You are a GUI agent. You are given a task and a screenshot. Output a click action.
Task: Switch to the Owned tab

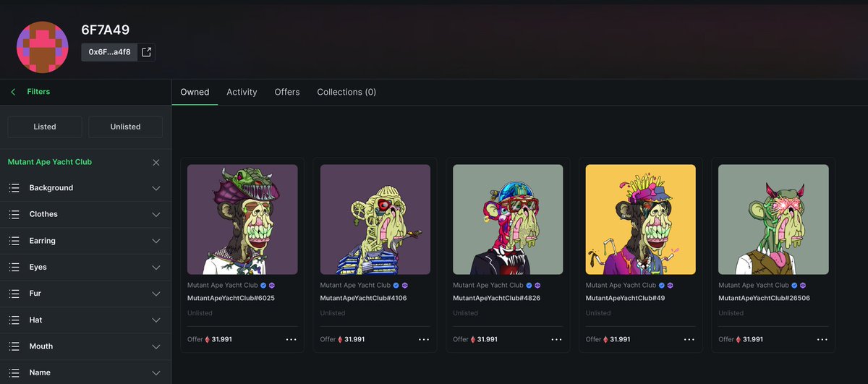(195, 92)
